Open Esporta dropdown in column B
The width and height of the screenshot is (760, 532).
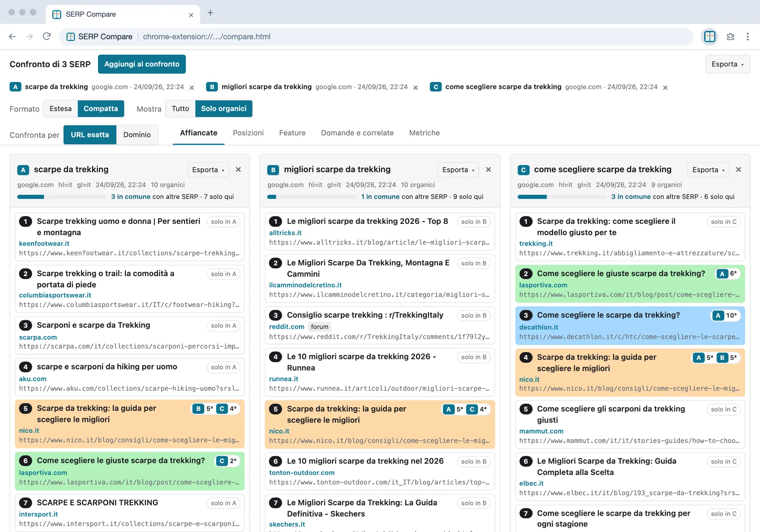pos(458,170)
